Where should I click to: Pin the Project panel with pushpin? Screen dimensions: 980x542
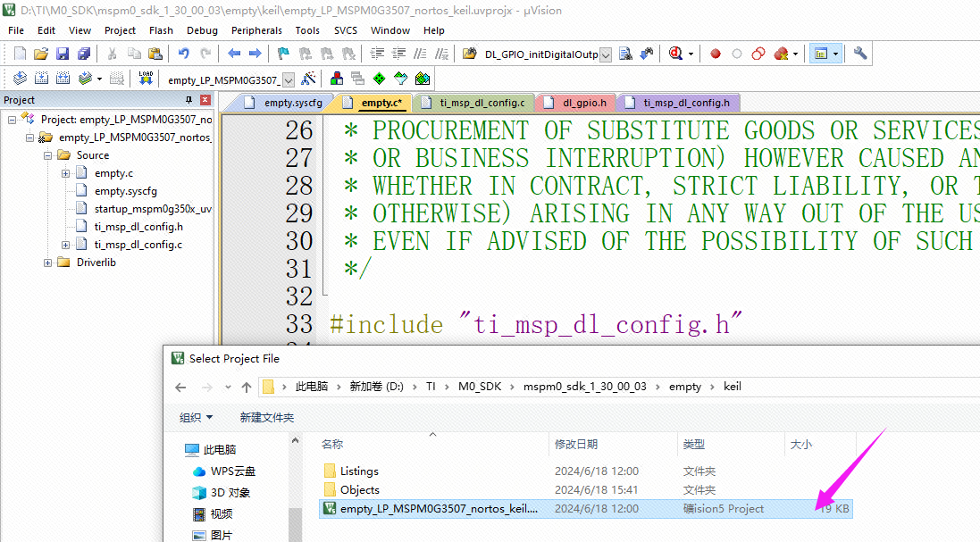coord(188,100)
